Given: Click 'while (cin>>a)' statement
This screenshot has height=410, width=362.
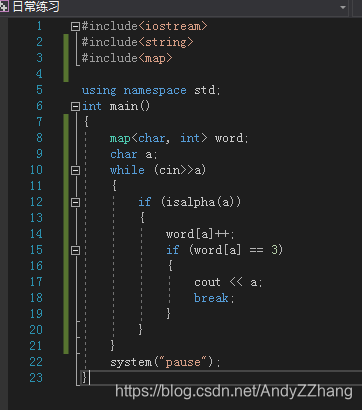Looking at the screenshot, I should 158,170.
